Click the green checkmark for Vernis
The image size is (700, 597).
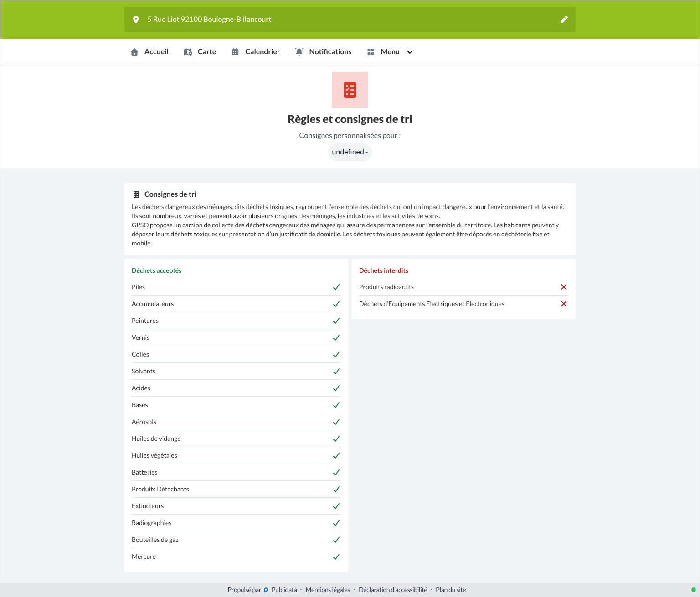point(336,337)
